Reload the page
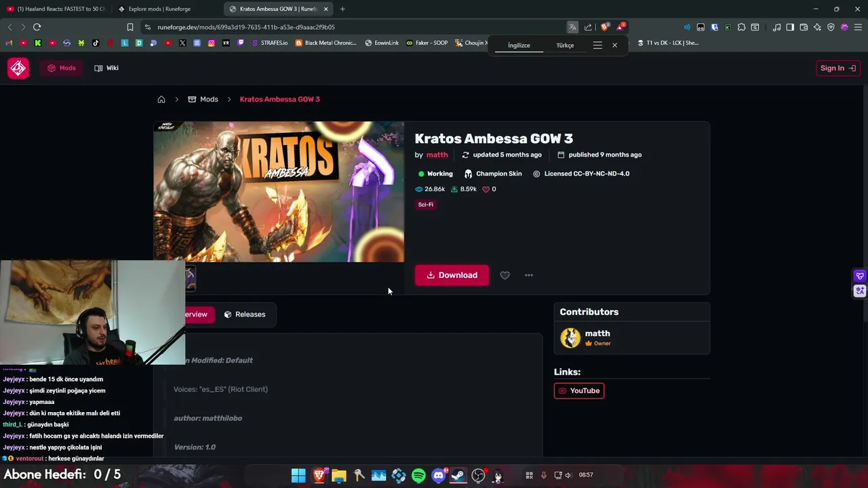 pyautogui.click(x=37, y=27)
